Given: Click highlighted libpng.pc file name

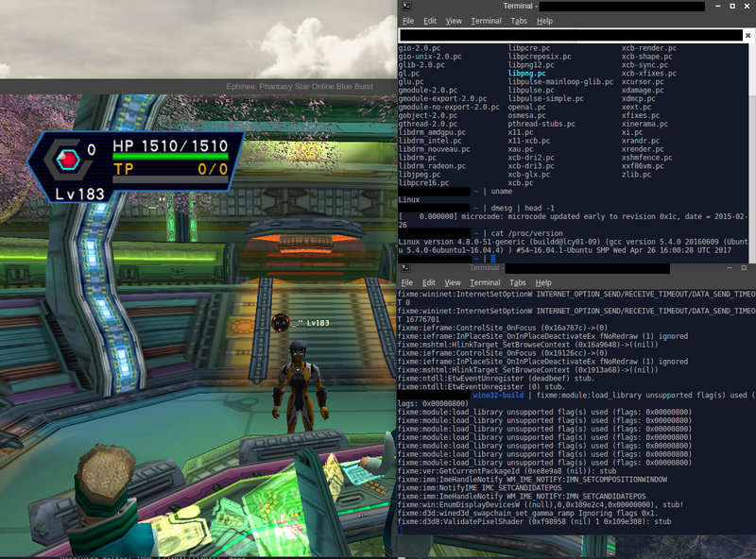Looking at the screenshot, I should tap(527, 74).
